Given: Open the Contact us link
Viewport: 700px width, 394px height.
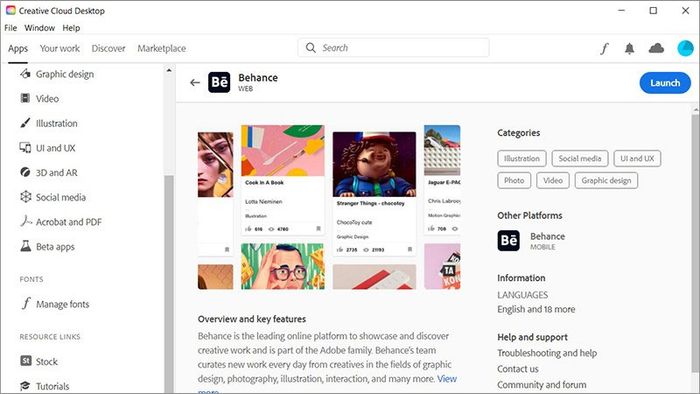Looking at the screenshot, I should pos(518,369).
